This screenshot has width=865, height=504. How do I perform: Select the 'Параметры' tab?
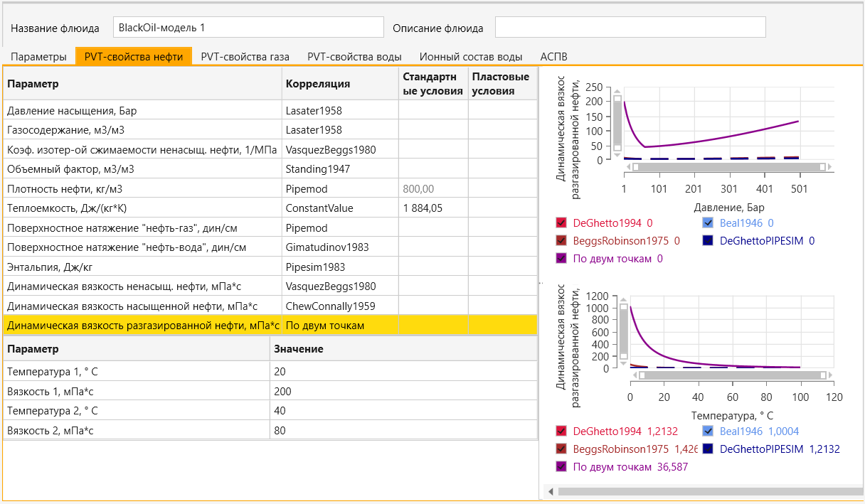pyautogui.click(x=38, y=56)
